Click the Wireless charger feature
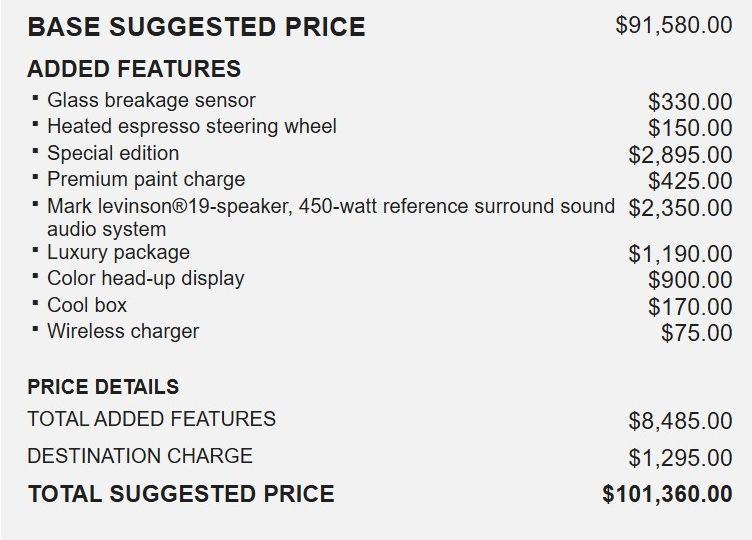 click(123, 331)
